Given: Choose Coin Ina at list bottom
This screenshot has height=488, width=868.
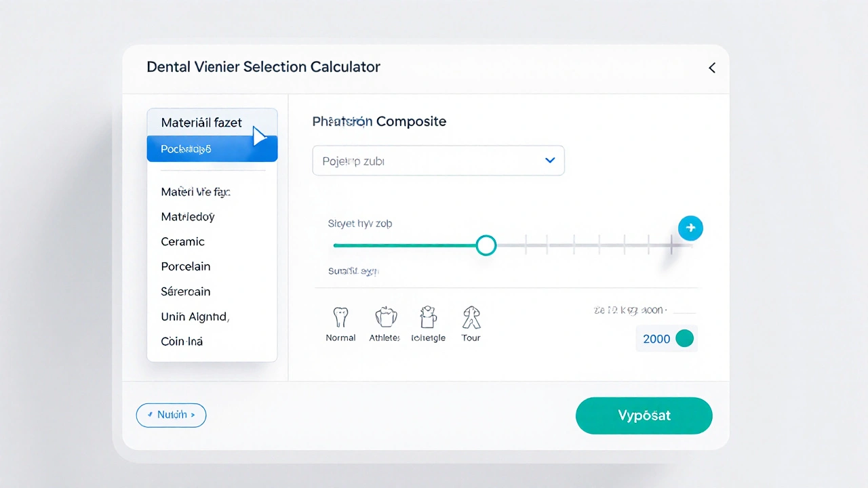Looking at the screenshot, I should [182, 342].
